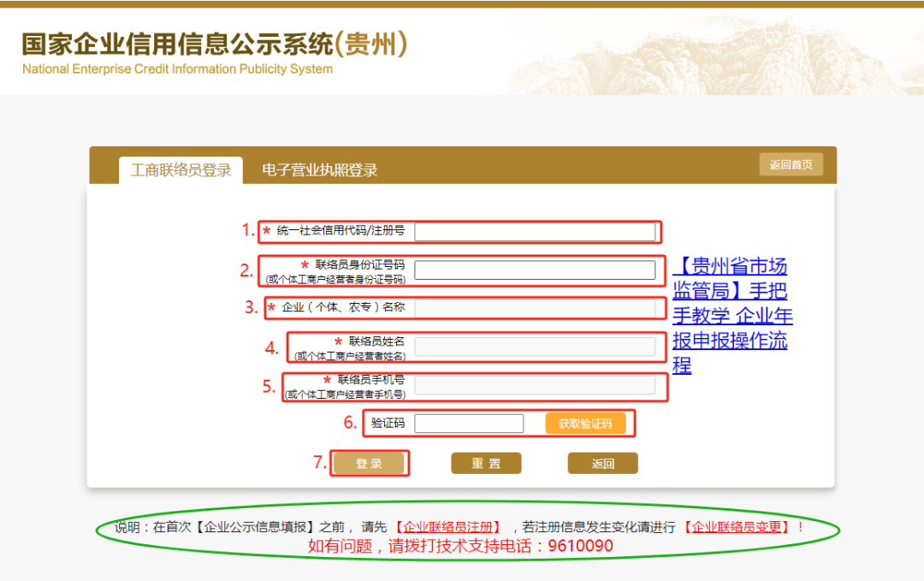Click the 统一社会信用代码/注册号 input field
The width and height of the screenshot is (924, 581).
(537, 231)
